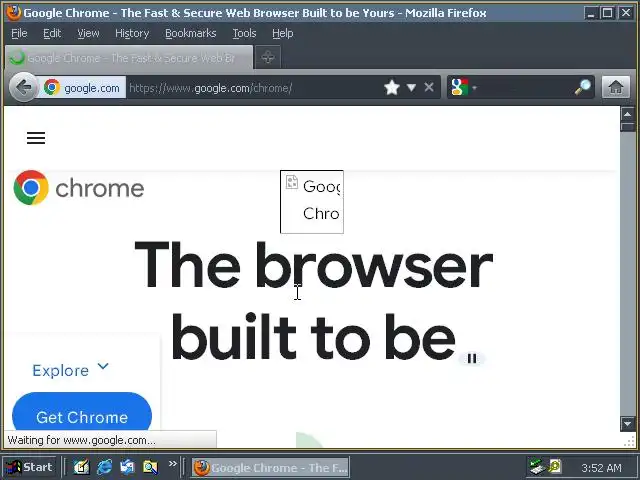The height and width of the screenshot is (480, 640).
Task: Open the Help menu
Action: [282, 33]
